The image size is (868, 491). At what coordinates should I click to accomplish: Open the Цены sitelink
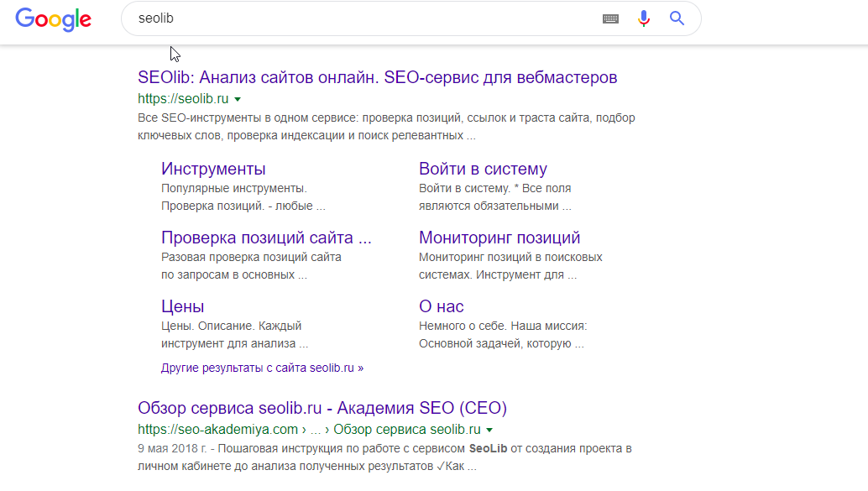click(x=183, y=306)
